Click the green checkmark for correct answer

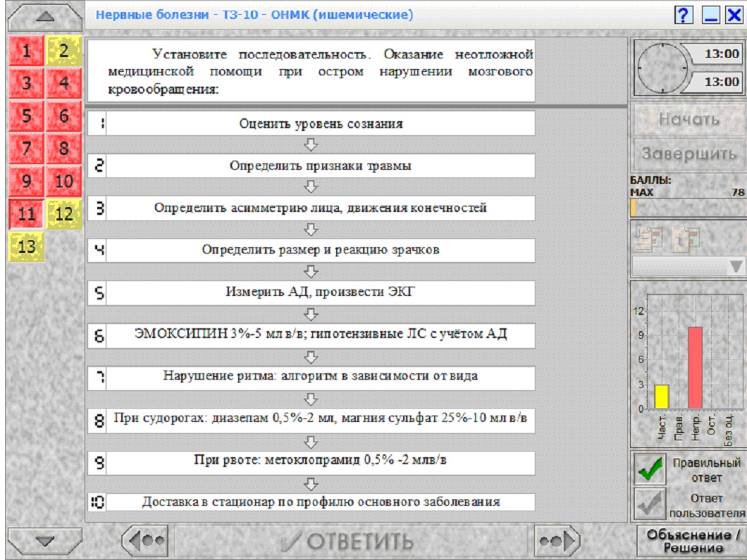click(x=650, y=468)
